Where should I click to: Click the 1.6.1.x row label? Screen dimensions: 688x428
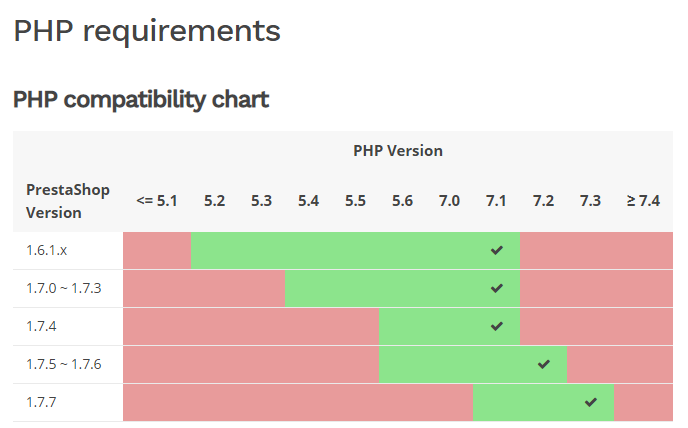click(47, 250)
